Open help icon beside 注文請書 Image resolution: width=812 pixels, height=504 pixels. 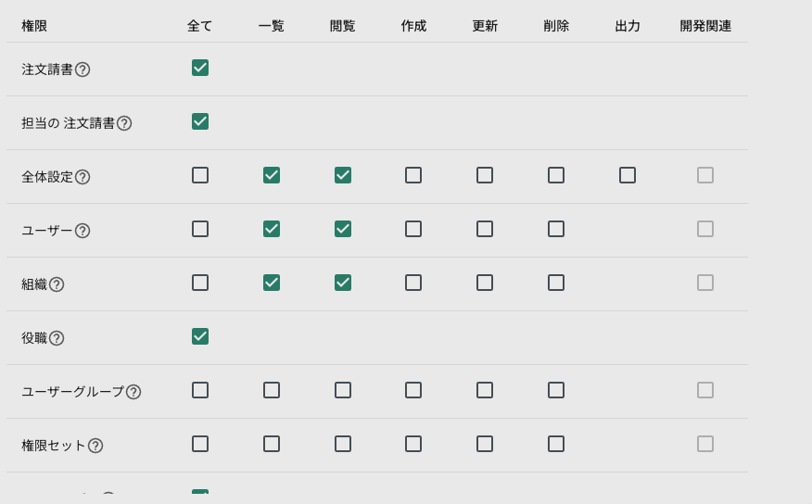pyautogui.click(x=82, y=69)
